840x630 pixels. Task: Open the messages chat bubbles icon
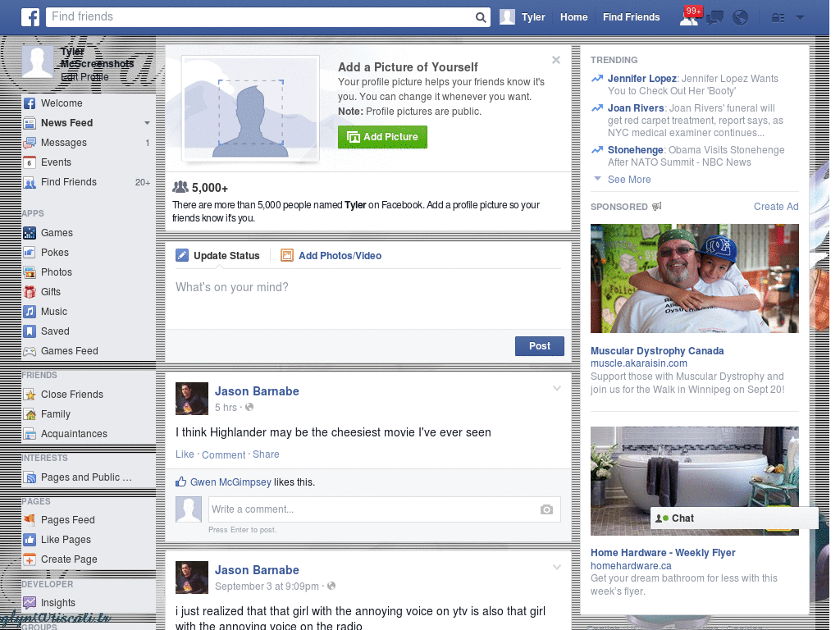pos(714,18)
